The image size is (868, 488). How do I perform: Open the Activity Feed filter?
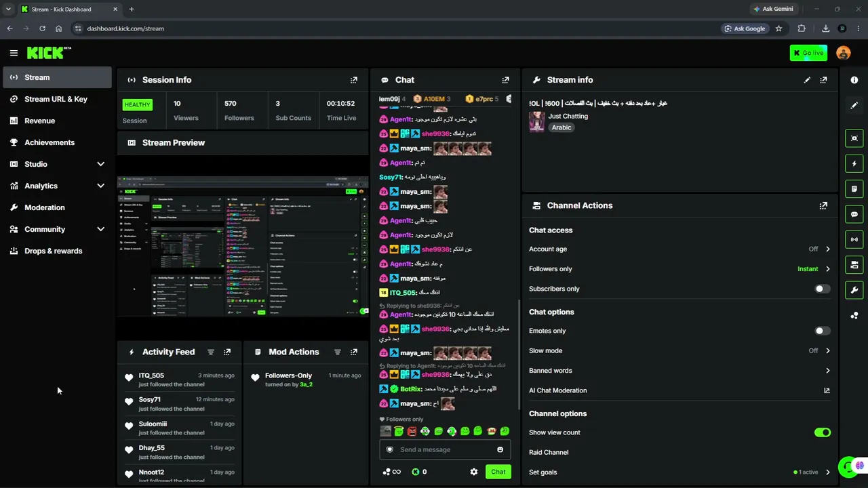(211, 352)
